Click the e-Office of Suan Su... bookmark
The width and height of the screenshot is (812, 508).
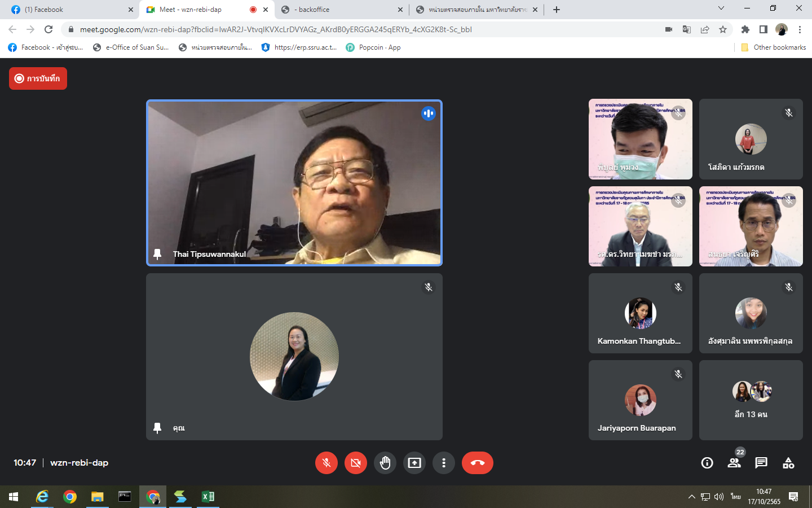point(131,47)
